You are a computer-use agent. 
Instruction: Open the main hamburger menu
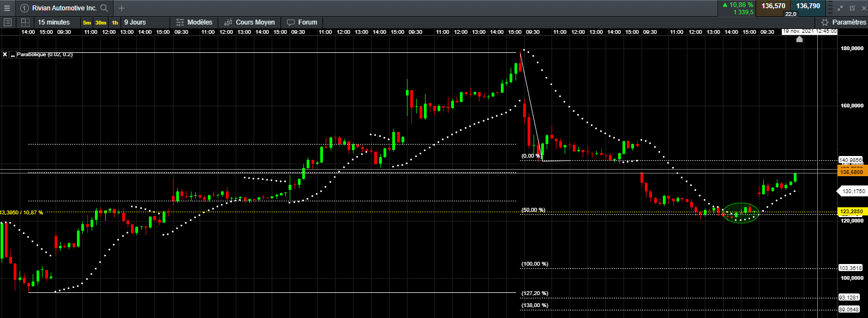point(7,8)
